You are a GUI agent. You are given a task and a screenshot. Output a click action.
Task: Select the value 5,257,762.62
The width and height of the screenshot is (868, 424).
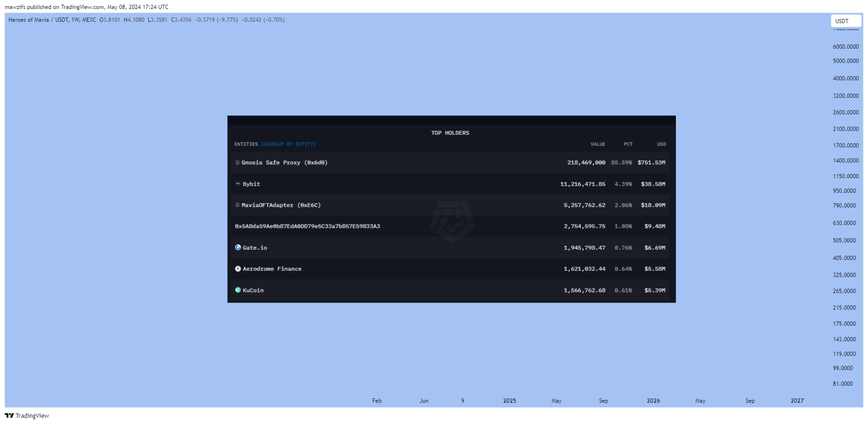pyautogui.click(x=585, y=205)
